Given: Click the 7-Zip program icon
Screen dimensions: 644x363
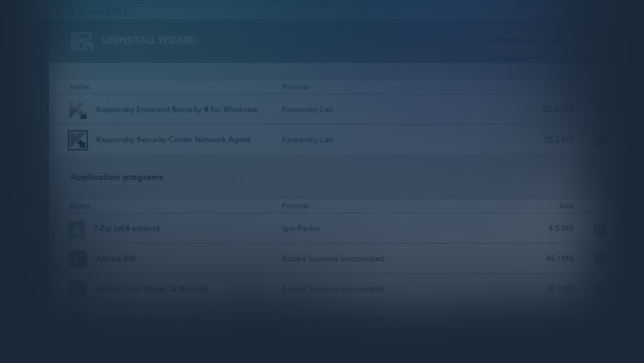Looking at the screenshot, I should 76,229.
